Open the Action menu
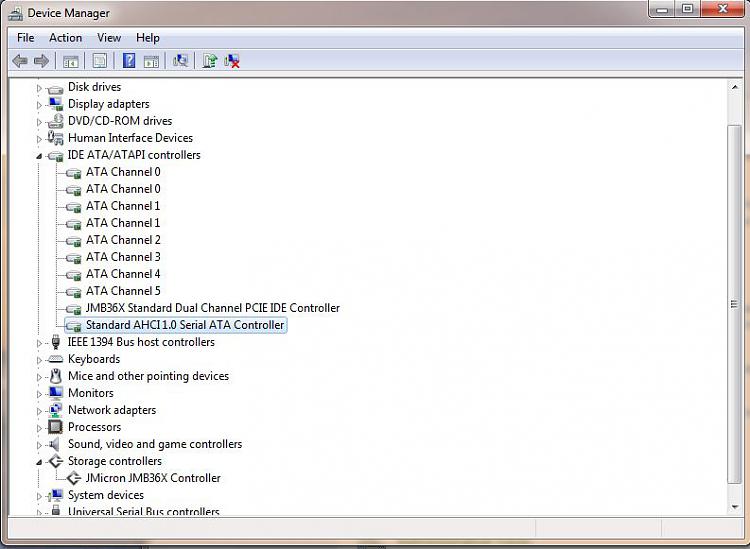The height and width of the screenshot is (549, 750). point(66,37)
